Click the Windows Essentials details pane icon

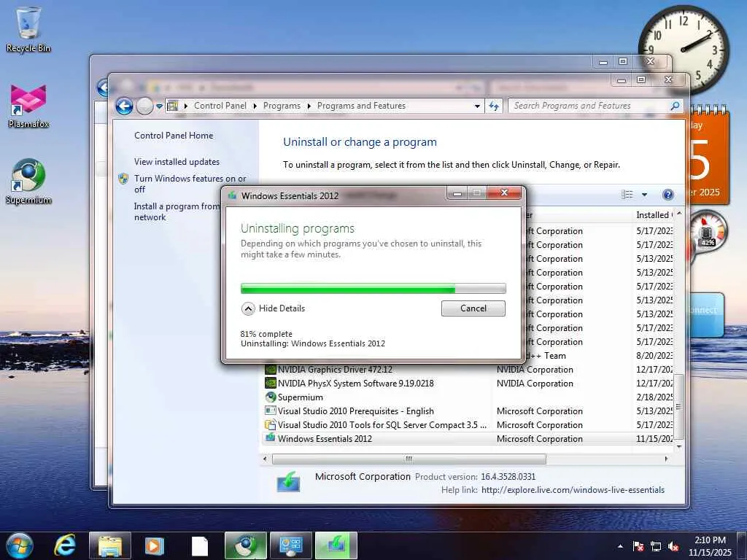click(289, 482)
